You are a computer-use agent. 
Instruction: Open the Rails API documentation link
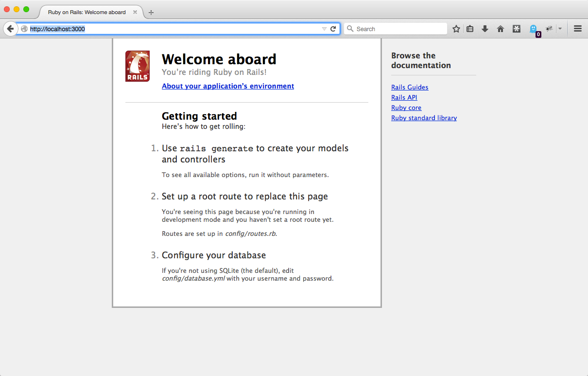(x=404, y=98)
